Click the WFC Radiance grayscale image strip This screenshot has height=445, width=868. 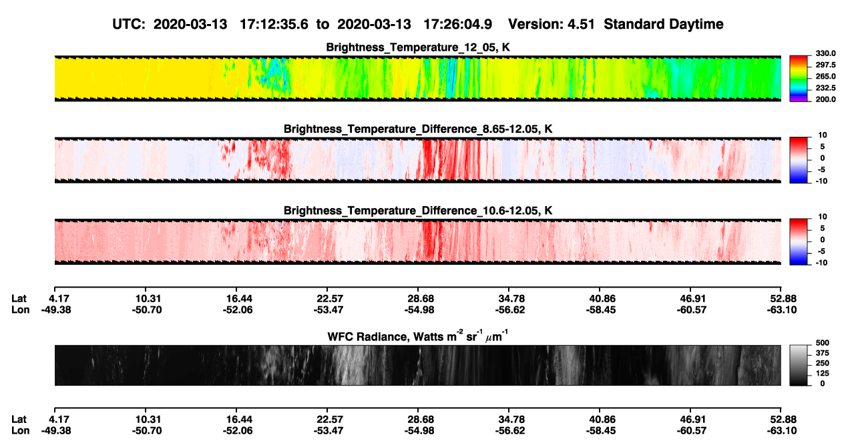tap(417, 365)
